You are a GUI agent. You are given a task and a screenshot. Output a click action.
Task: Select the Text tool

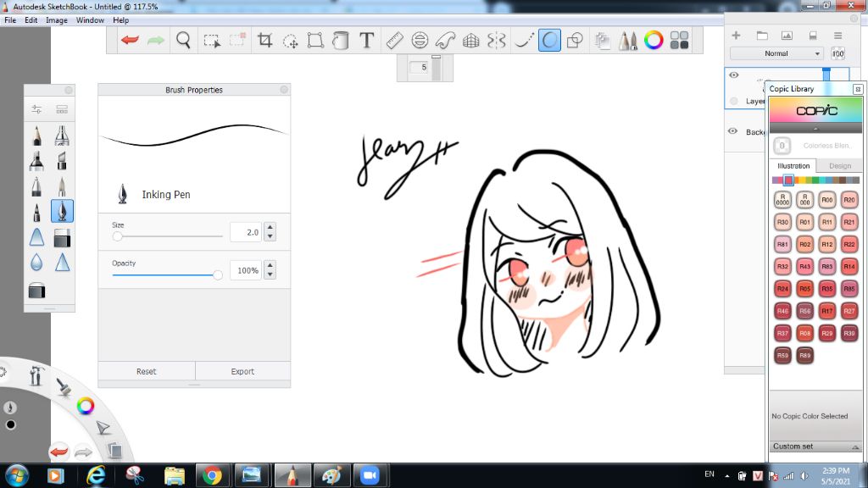pyautogui.click(x=366, y=40)
